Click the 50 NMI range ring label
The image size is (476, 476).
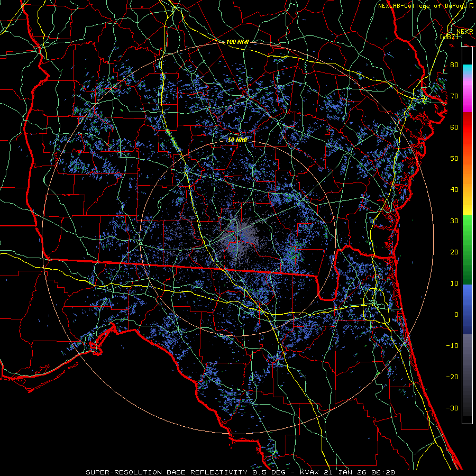pos(237,140)
